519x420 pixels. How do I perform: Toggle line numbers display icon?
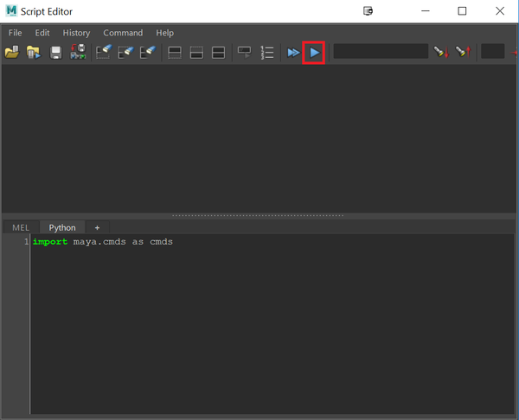pyautogui.click(x=266, y=52)
